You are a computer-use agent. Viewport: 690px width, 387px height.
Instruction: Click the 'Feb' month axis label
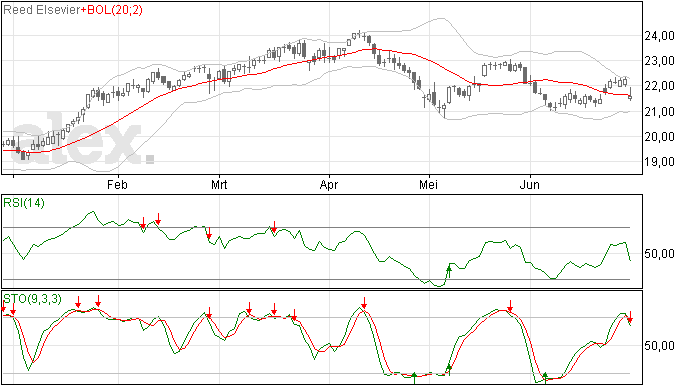pos(117,184)
